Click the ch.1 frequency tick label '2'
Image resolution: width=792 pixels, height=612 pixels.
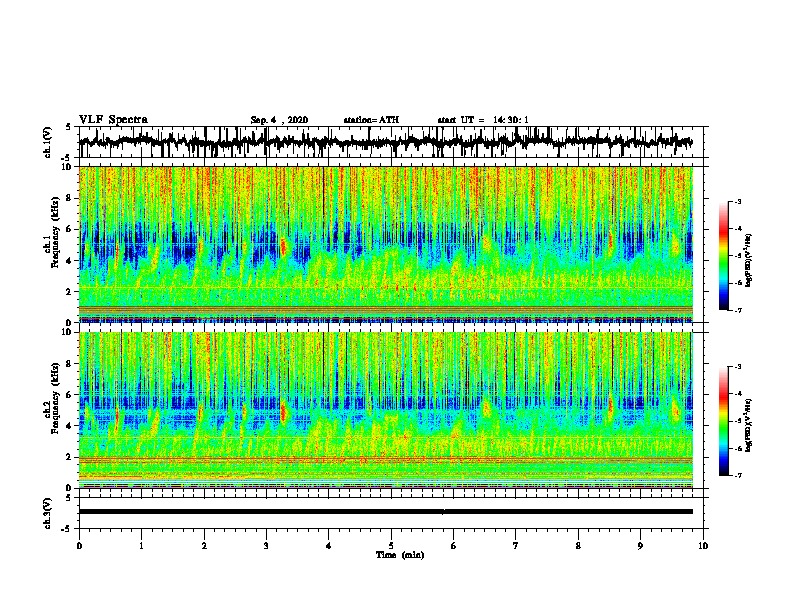point(69,292)
